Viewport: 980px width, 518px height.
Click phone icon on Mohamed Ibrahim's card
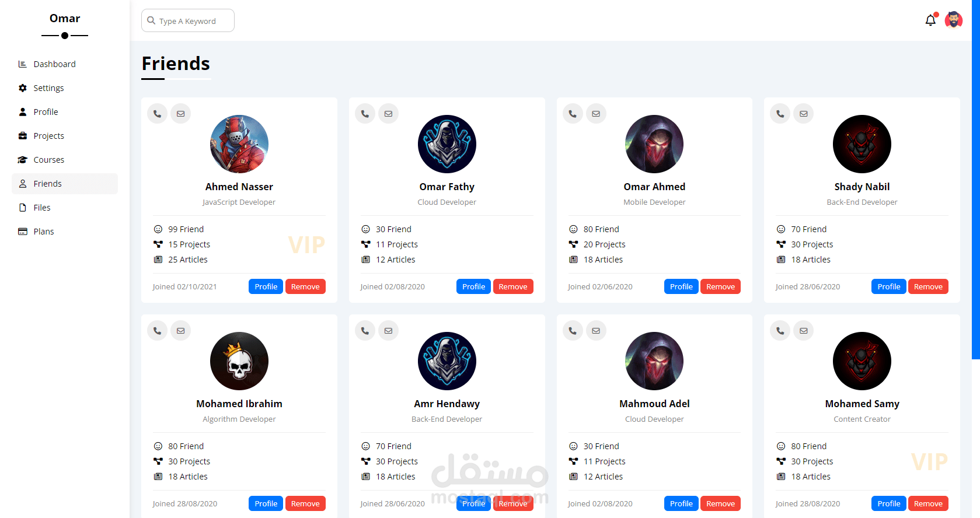tap(158, 331)
